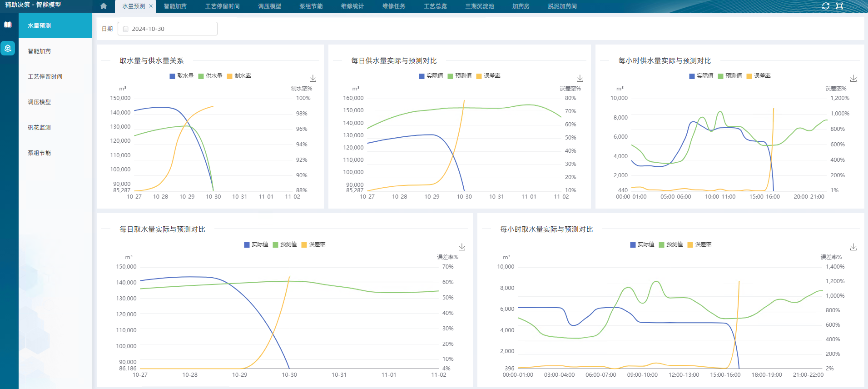The width and height of the screenshot is (868, 389).
Task: Open the book icon in left rail
Action: [8, 25]
